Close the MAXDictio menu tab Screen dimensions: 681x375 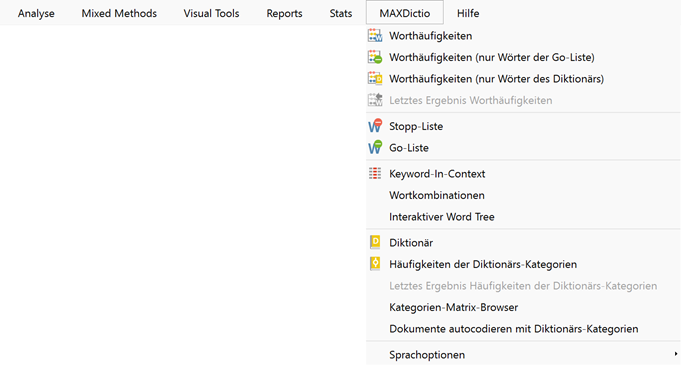pos(405,13)
